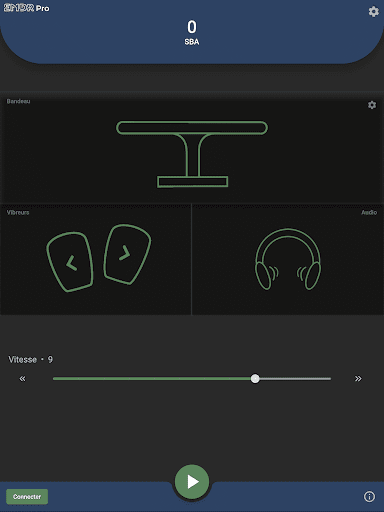Viewport: 384px width, 512px height.
Task: Click the Audio panel label
Action: click(x=369, y=212)
